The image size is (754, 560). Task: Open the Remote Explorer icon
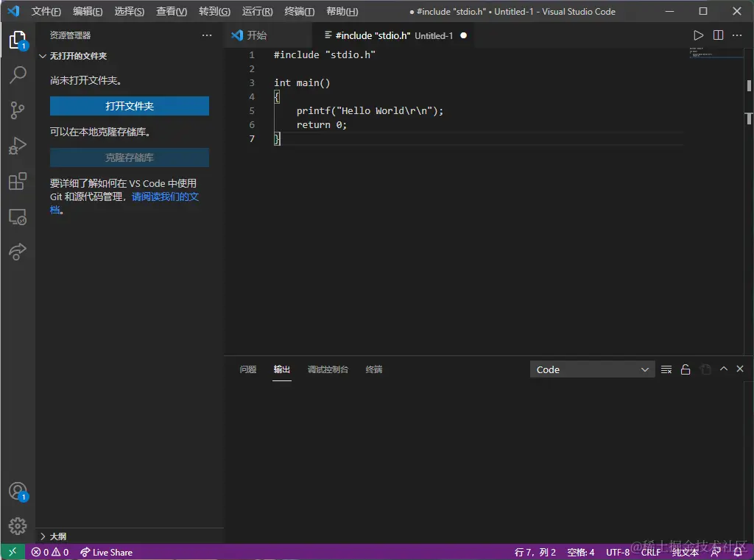(x=18, y=217)
